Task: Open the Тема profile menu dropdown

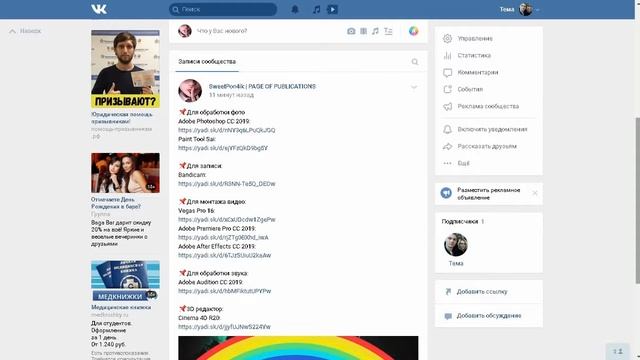Action: tap(519, 9)
